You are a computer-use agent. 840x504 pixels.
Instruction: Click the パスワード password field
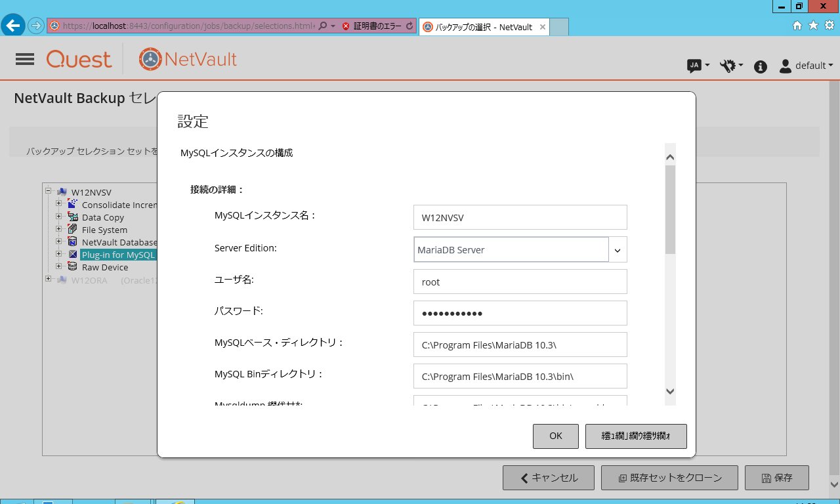point(520,313)
